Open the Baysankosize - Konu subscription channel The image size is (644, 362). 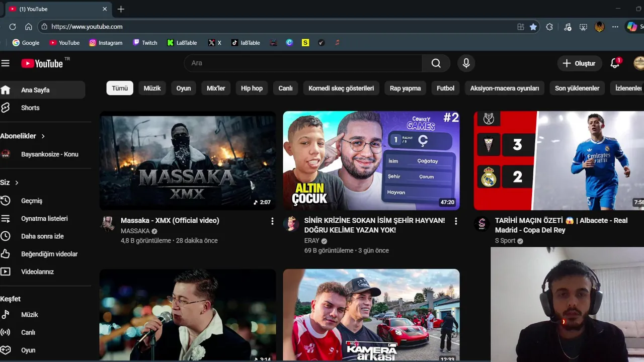[43, 154]
